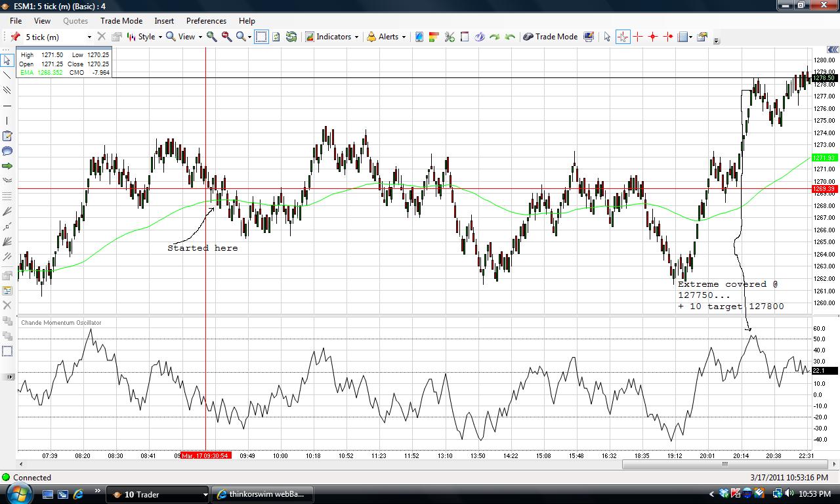Select the arrow pointer tool in left toolbar
The image size is (840, 504).
[7, 60]
